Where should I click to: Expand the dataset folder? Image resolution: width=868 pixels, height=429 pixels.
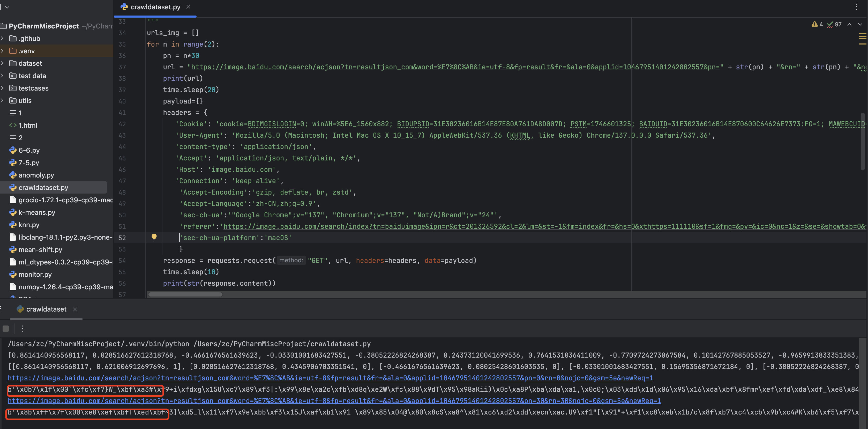tap(2, 63)
